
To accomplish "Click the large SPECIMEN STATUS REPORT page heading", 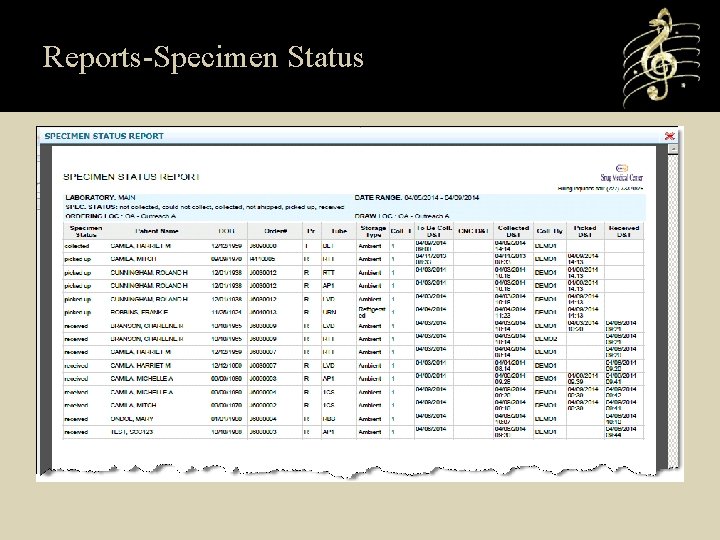I will coord(131,177).
